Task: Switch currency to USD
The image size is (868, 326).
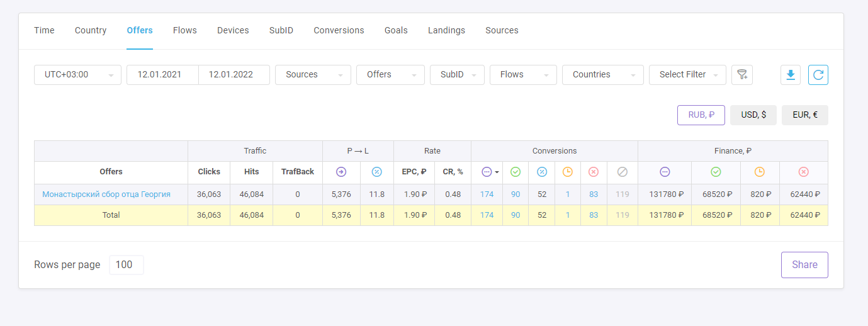Action: (x=753, y=115)
